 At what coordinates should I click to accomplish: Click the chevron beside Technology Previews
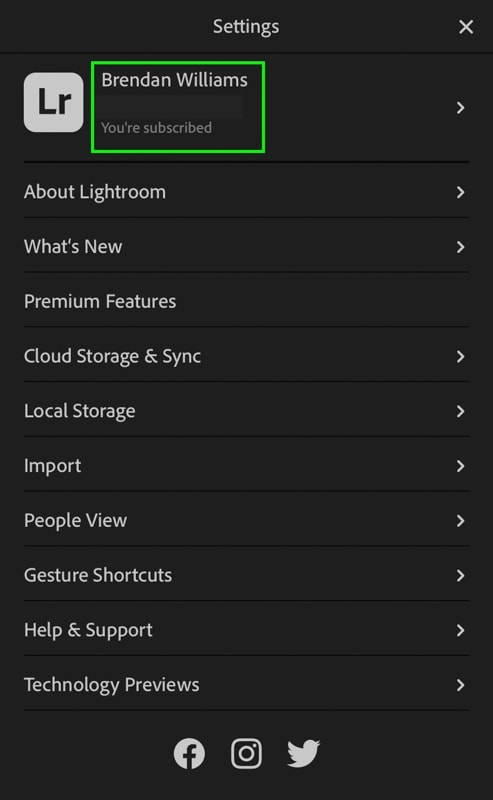point(460,685)
